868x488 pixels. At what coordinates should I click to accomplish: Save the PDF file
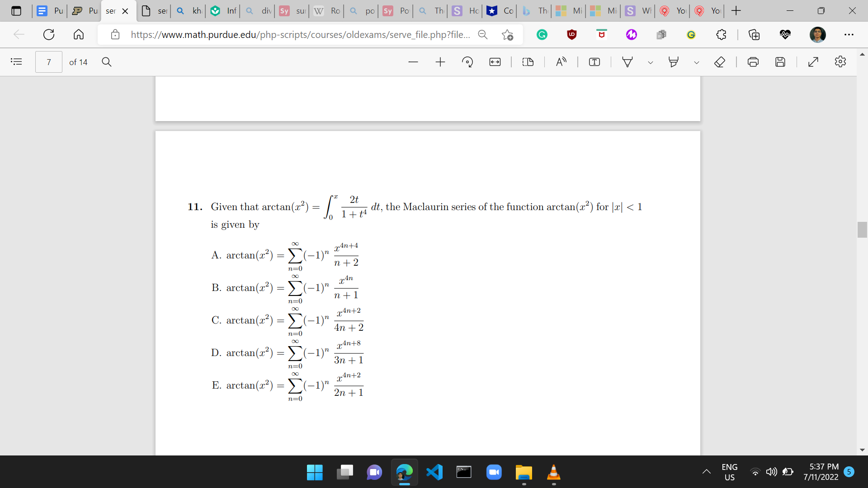(781, 62)
